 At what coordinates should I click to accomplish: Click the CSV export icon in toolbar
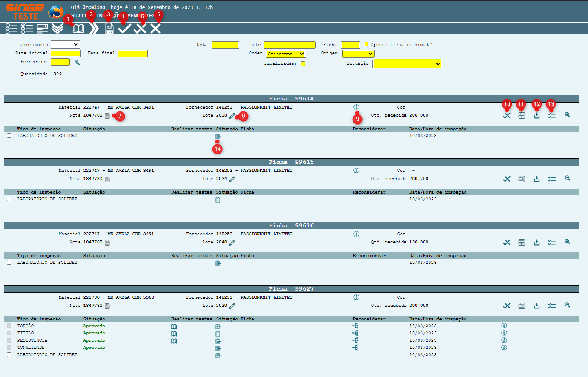coord(109,29)
